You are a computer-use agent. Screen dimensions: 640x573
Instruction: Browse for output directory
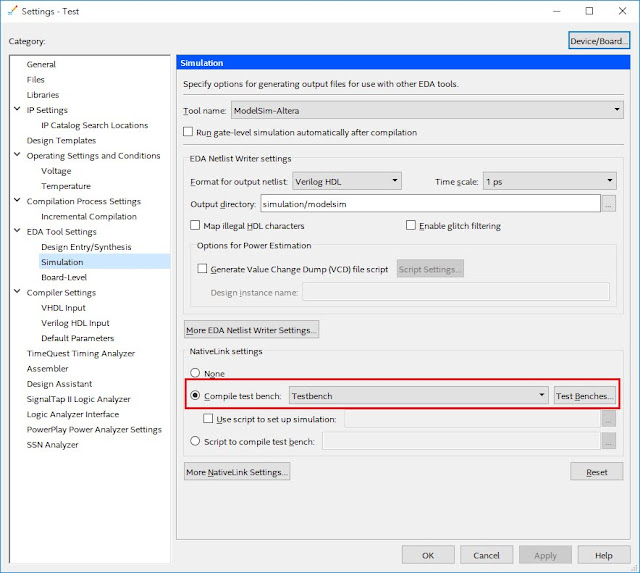pyautogui.click(x=608, y=204)
